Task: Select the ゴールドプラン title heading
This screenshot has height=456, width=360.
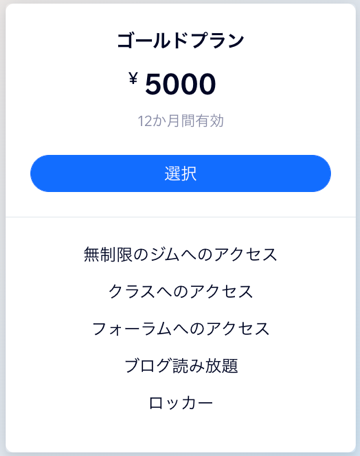Action: [x=180, y=40]
